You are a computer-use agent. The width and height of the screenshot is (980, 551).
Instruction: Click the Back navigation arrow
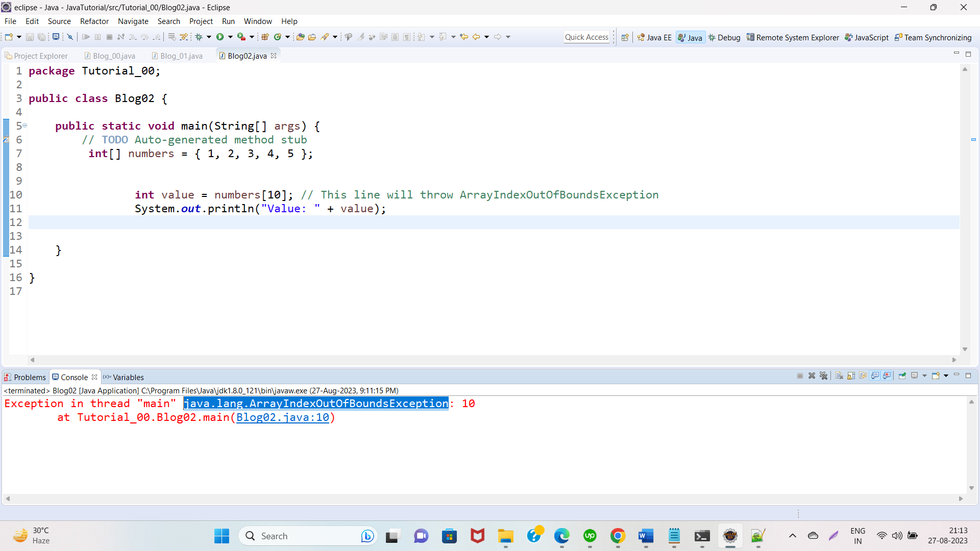pyautogui.click(x=476, y=37)
